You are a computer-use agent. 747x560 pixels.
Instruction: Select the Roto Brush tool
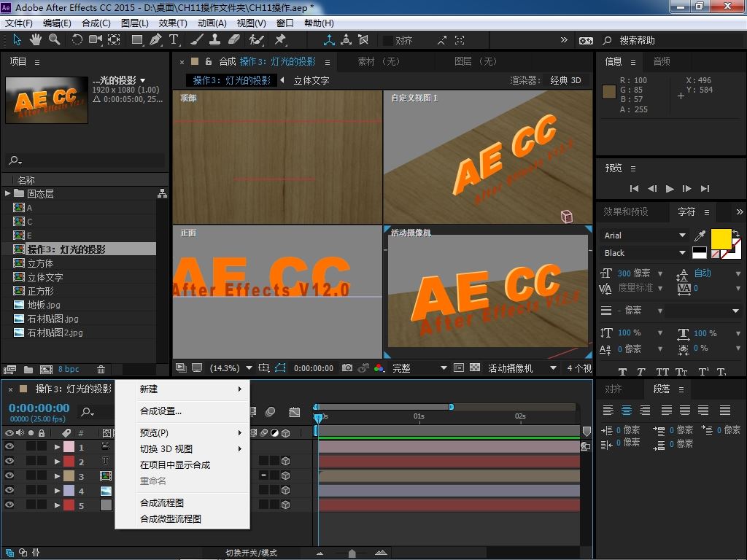[256, 39]
